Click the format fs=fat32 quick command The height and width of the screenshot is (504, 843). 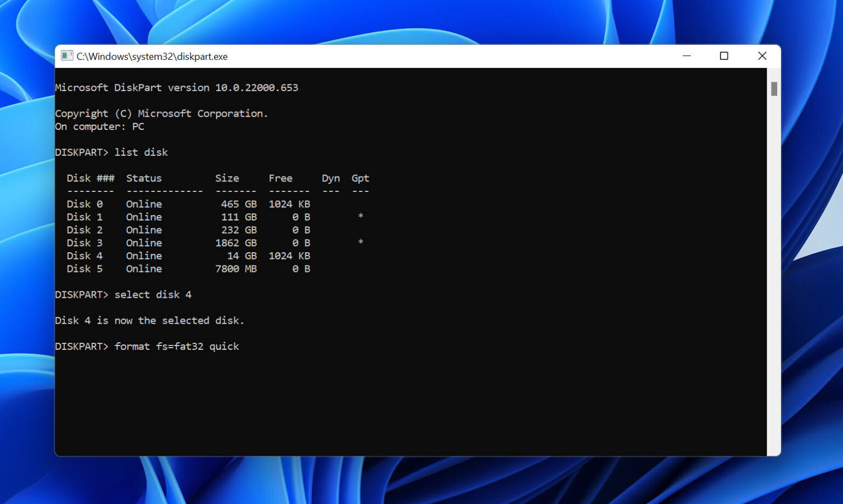[176, 346]
